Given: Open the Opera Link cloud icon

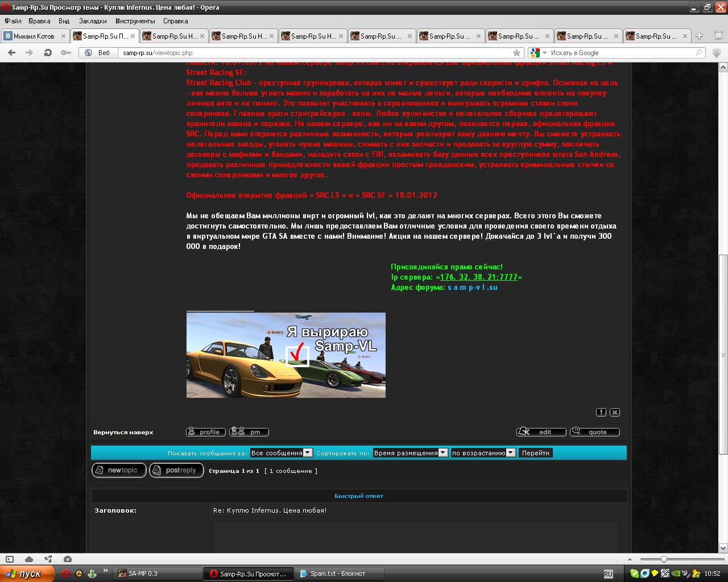Looking at the screenshot, I should pyautogui.click(x=29, y=559).
